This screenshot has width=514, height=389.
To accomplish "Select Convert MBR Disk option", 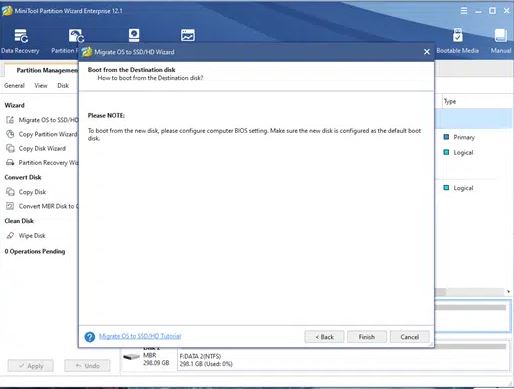I will 48,206.
